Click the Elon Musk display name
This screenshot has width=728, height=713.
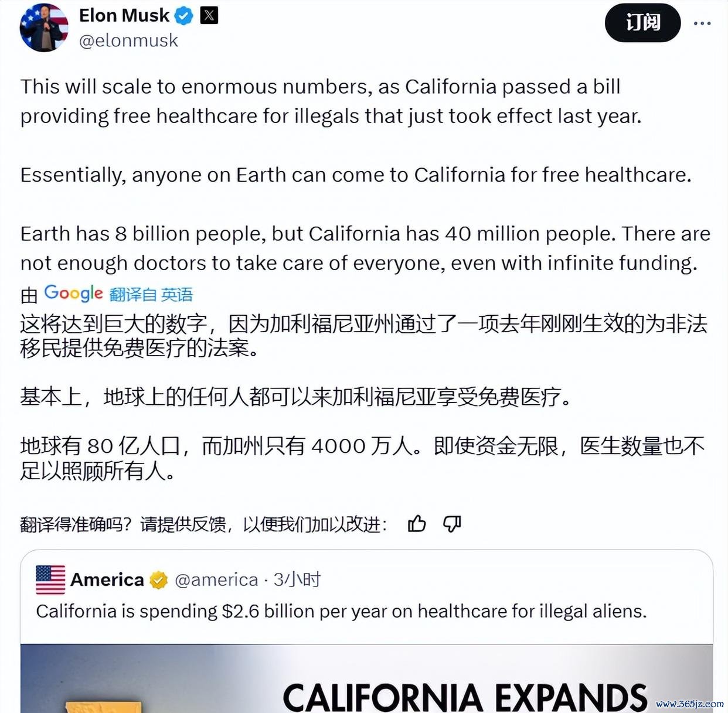coord(124,16)
